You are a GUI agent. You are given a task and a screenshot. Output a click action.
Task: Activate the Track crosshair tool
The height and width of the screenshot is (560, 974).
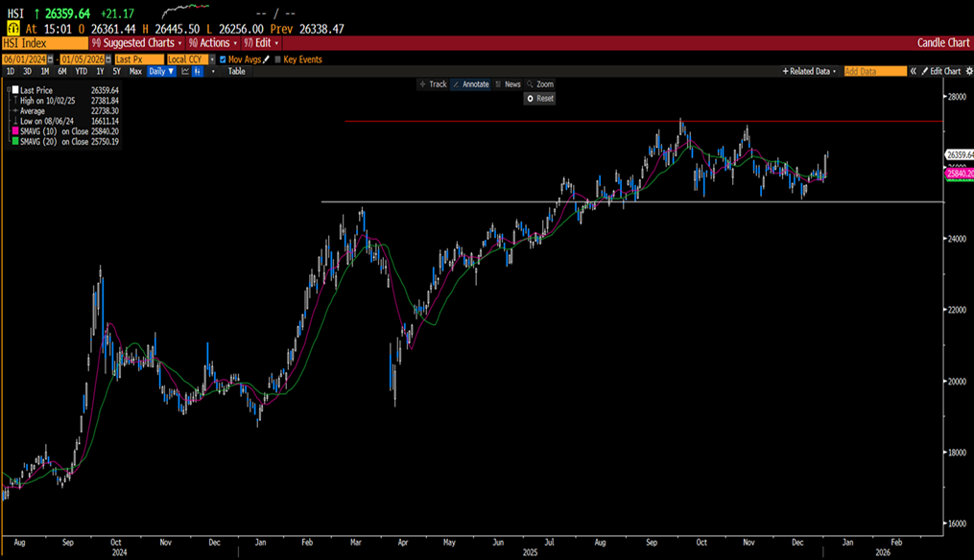[x=433, y=84]
